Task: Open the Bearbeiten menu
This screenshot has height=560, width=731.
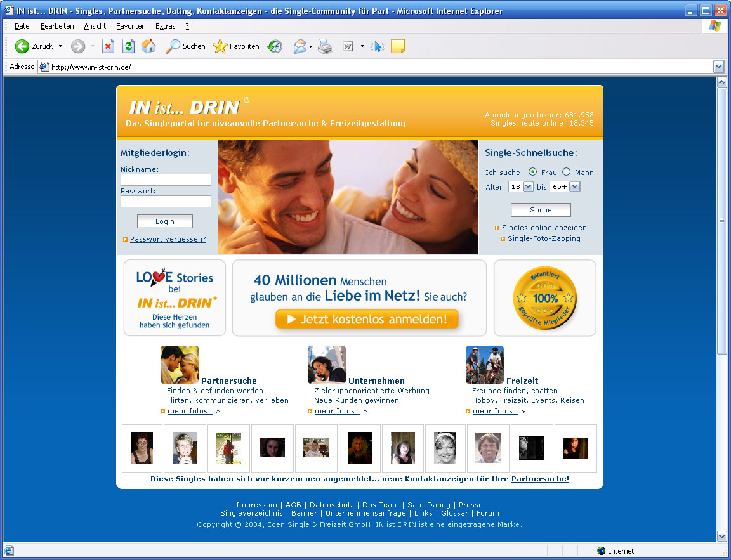Action: 57,26
